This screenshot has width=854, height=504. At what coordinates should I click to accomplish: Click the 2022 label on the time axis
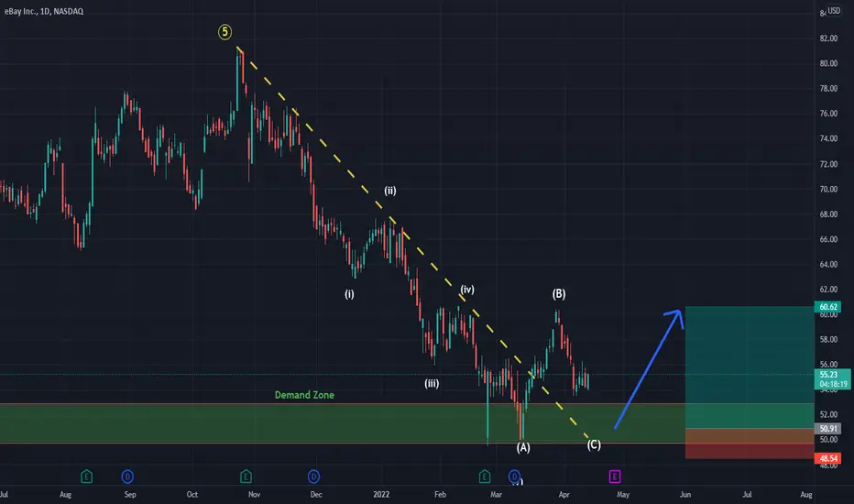coord(381,495)
